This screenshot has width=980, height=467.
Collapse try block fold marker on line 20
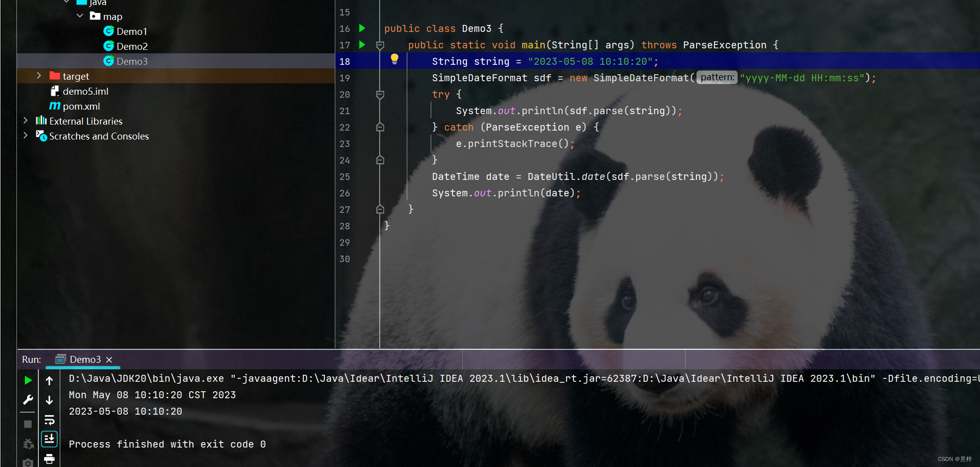tap(380, 95)
